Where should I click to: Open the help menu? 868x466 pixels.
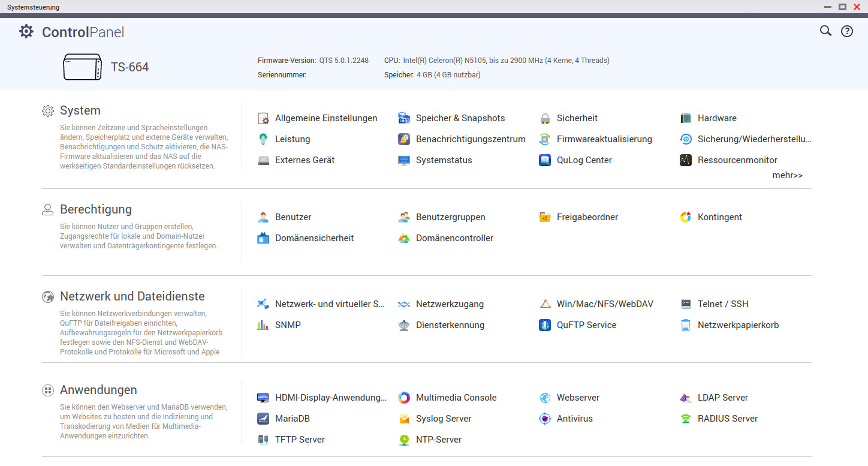pos(846,31)
